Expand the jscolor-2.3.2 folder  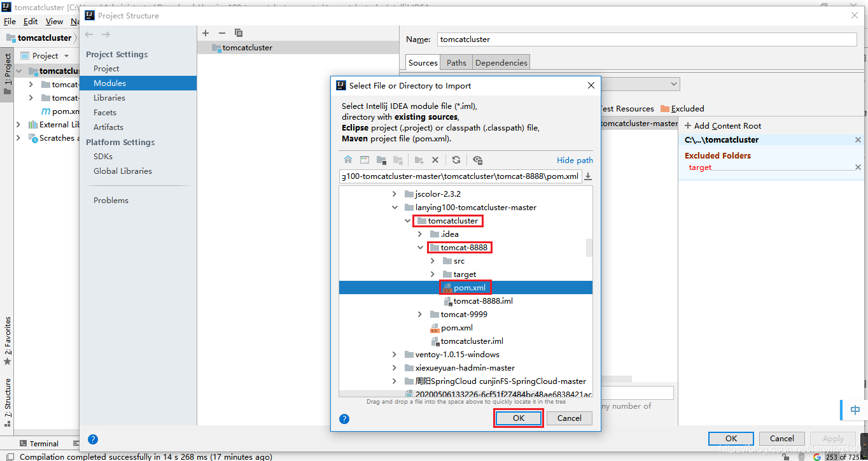pyautogui.click(x=395, y=194)
